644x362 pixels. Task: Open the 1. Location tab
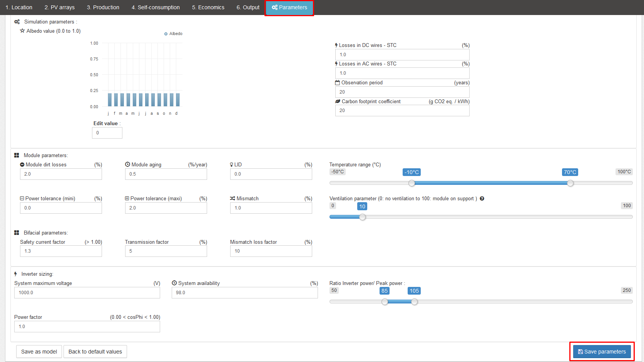[19, 7]
